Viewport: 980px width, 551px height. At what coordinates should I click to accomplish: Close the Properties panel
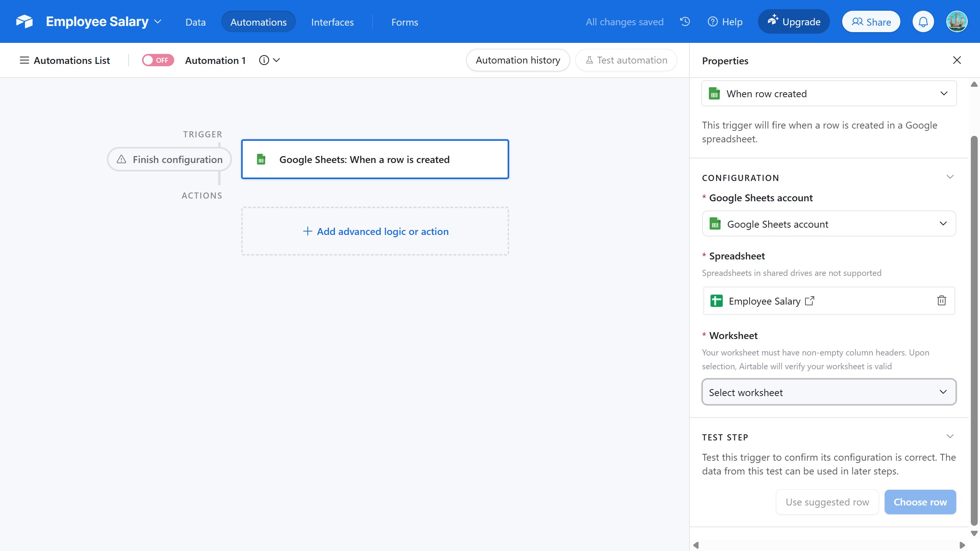(957, 60)
